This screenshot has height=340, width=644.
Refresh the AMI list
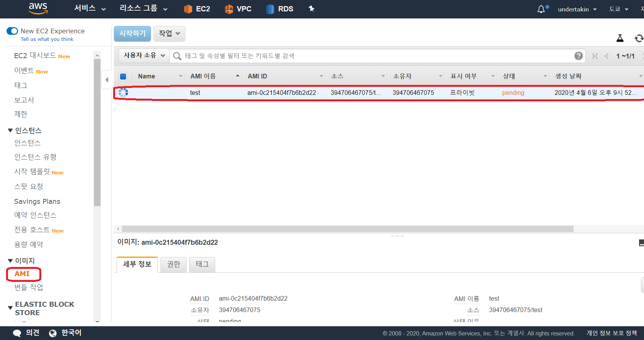(639, 38)
